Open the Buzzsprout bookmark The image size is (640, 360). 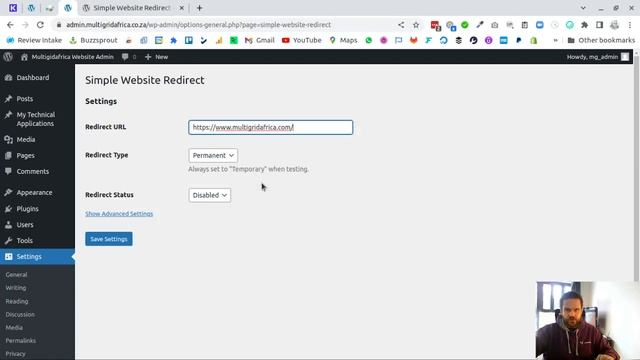click(x=93, y=40)
